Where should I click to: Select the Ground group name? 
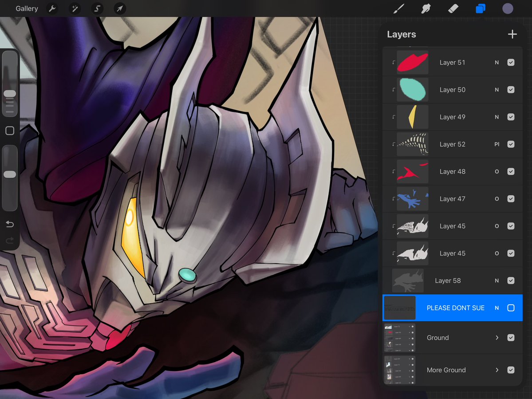[x=437, y=338]
